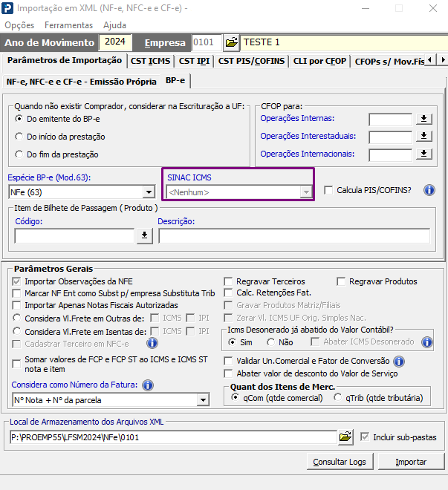This screenshot has width=448, height=490.
Task: Click info icon beside Considera como Número da Fatura
Action: coord(148,385)
